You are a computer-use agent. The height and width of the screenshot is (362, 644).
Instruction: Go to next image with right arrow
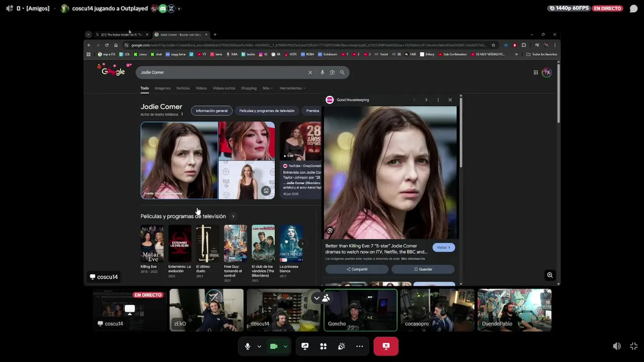(426, 100)
